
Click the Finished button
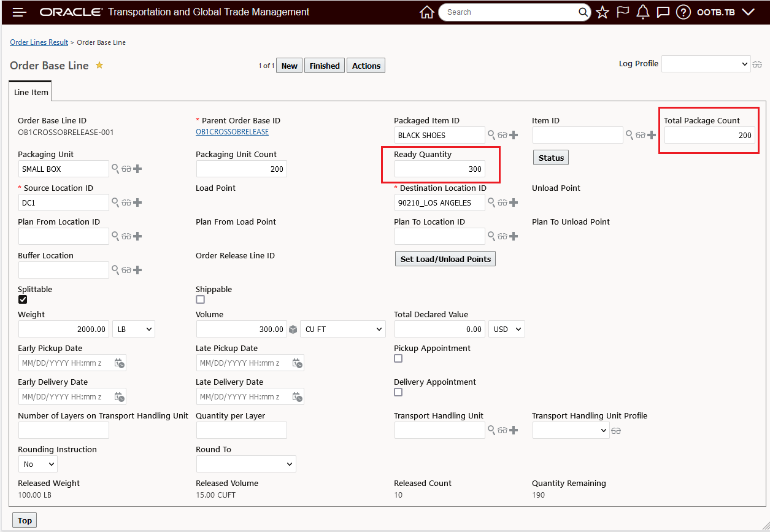pos(325,66)
